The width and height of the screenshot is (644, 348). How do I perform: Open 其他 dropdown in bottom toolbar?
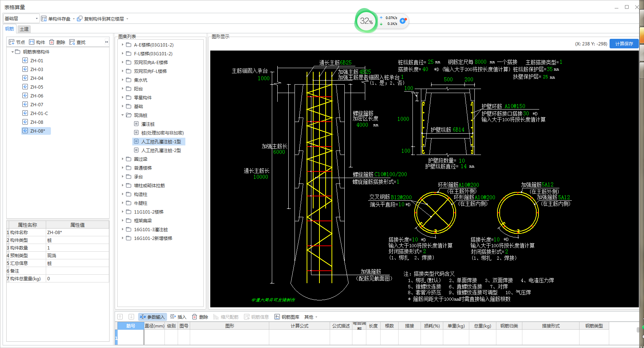(311, 317)
